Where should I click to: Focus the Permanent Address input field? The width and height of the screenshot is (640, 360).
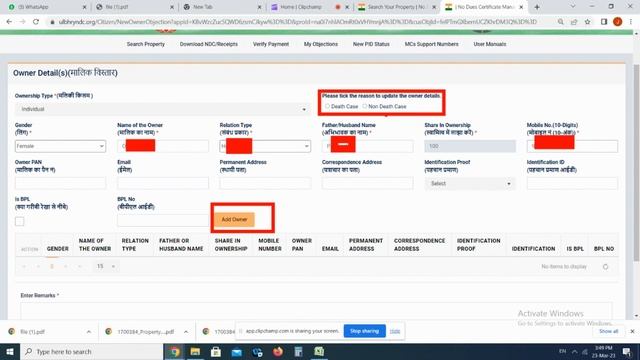(265, 183)
